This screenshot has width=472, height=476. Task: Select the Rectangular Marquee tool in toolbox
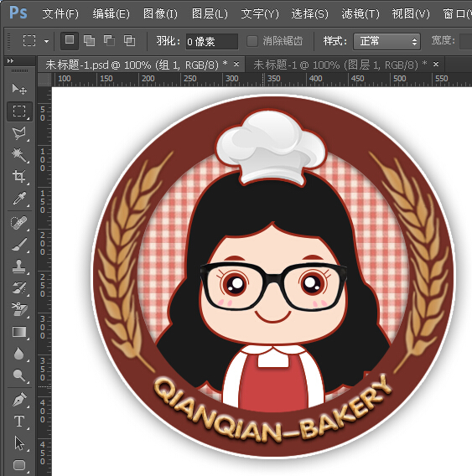tap(19, 111)
